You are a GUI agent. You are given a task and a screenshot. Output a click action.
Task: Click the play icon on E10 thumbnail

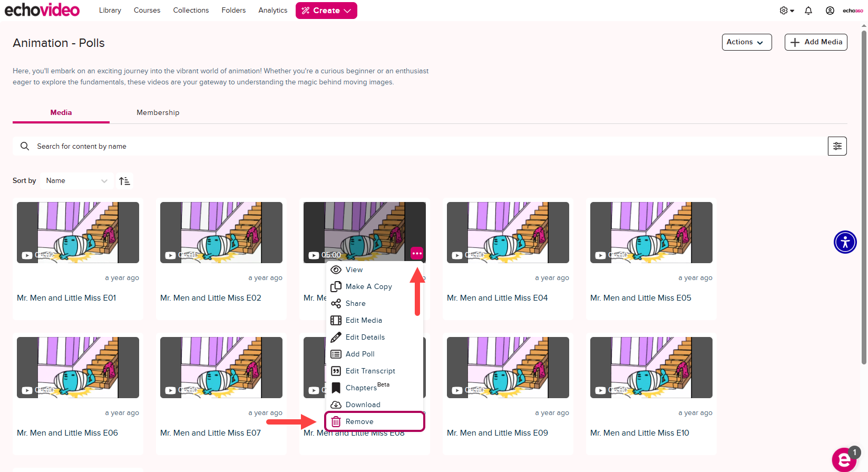tap(600, 390)
